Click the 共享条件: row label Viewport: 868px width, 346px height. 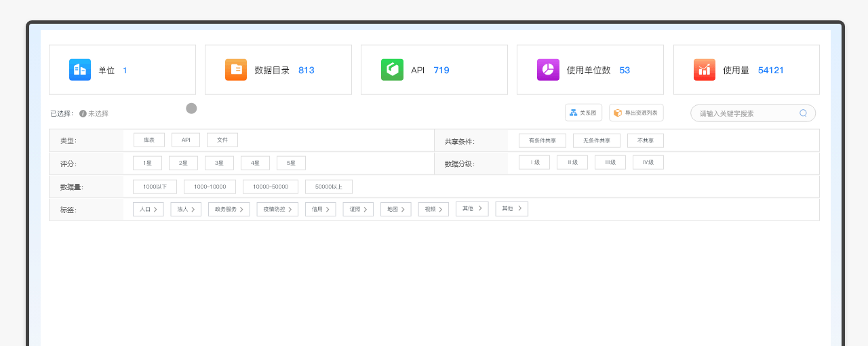460,142
